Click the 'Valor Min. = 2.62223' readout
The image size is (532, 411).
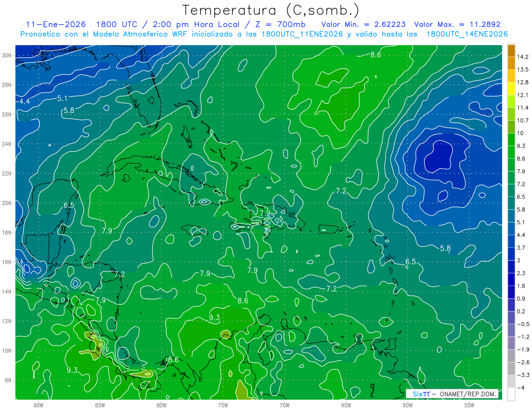click(364, 24)
